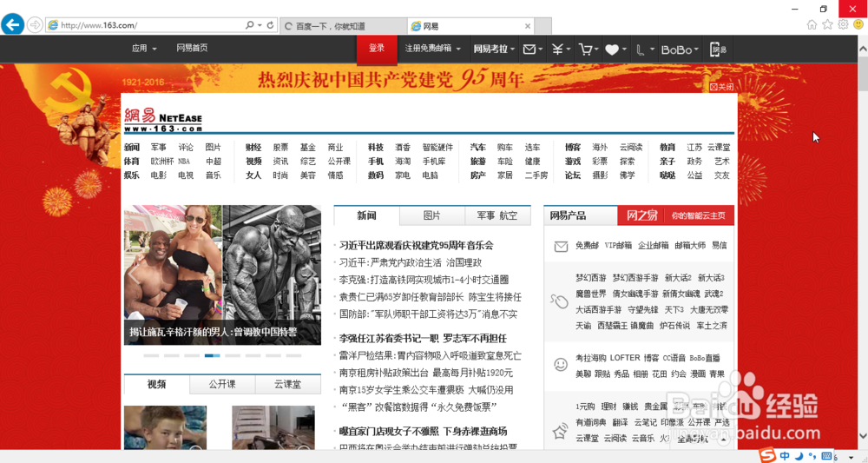
Task: Click the 财经 category link
Action: 253,148
